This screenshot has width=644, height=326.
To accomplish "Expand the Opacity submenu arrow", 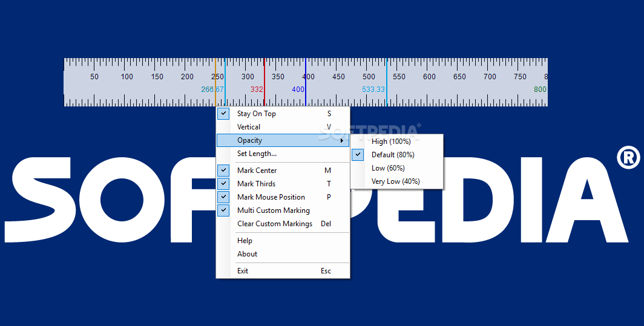I will click(x=342, y=140).
